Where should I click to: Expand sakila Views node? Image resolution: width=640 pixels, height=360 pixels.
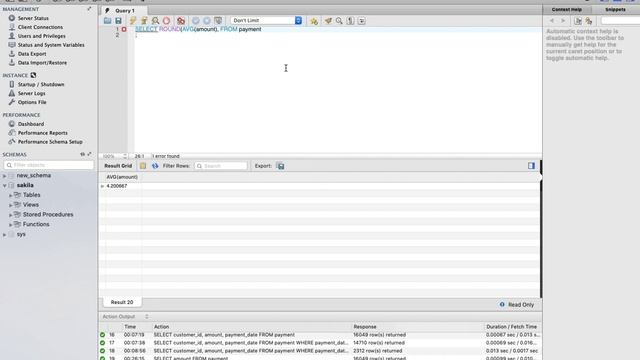tap(11, 205)
